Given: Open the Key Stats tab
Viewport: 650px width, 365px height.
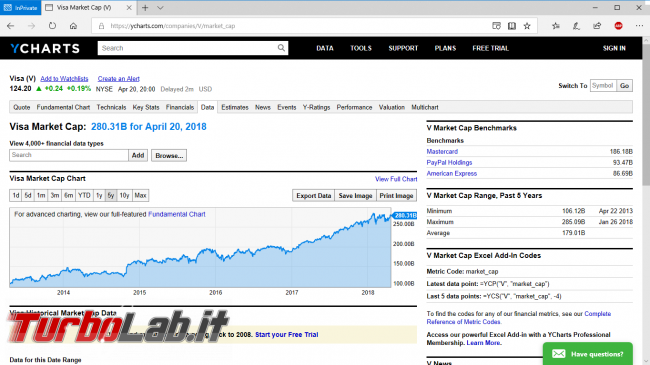Looking at the screenshot, I should pyautogui.click(x=146, y=107).
